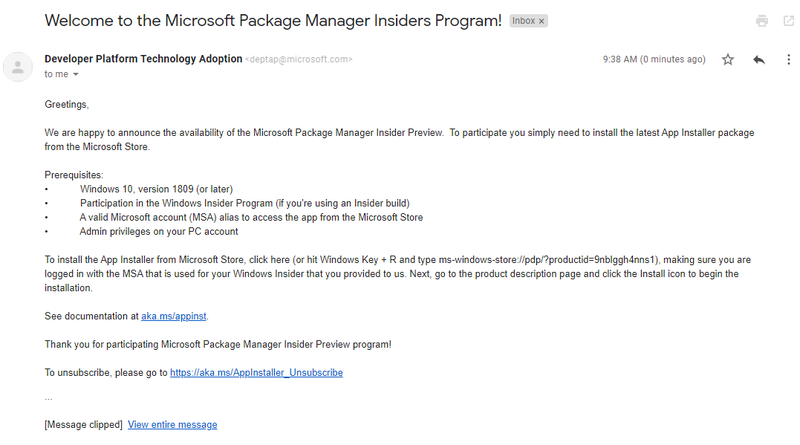Open the email in a new window
Viewport: 800px width, 445px height.
point(789,21)
